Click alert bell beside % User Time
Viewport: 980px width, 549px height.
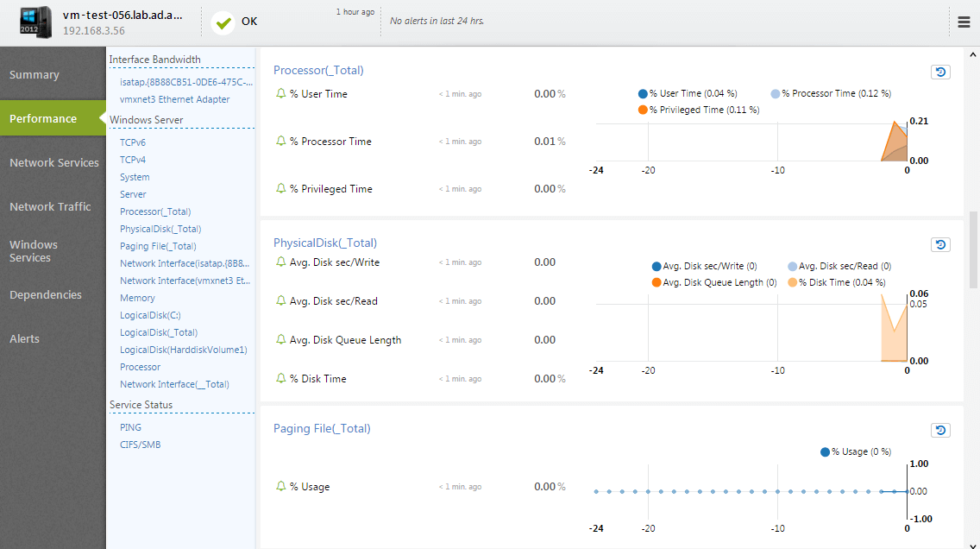(x=280, y=93)
